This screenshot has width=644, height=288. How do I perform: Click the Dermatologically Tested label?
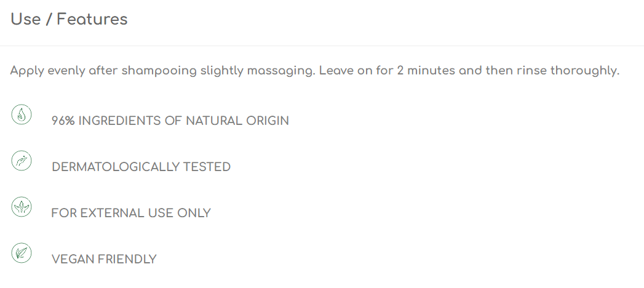[x=141, y=167]
